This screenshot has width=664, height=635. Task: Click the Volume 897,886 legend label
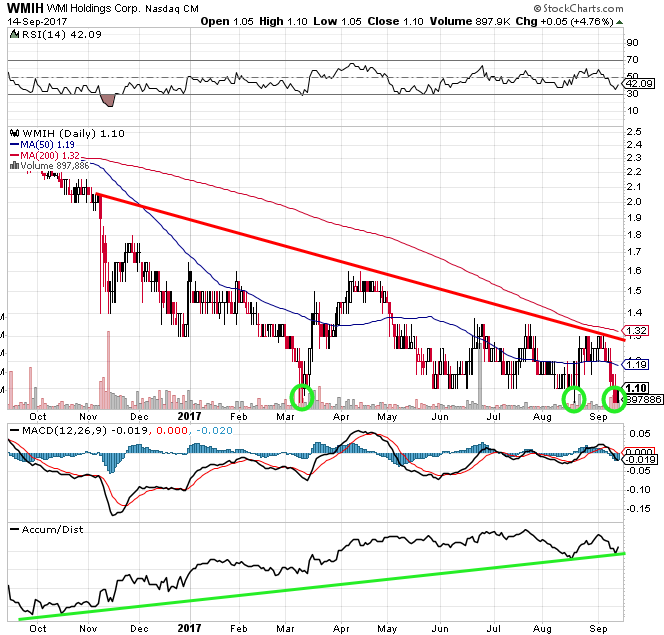coord(55,166)
